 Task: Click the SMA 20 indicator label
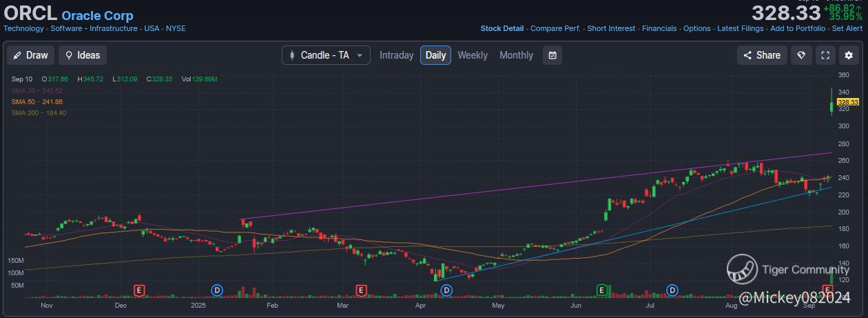pyautogui.click(x=37, y=90)
